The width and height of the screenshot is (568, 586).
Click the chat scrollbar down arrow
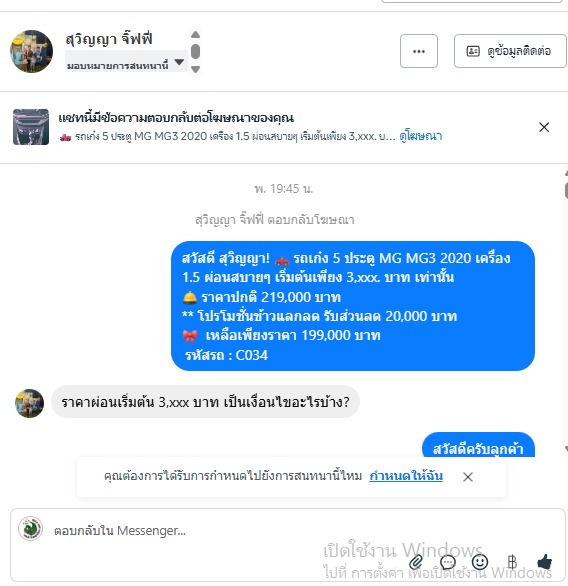point(566,449)
